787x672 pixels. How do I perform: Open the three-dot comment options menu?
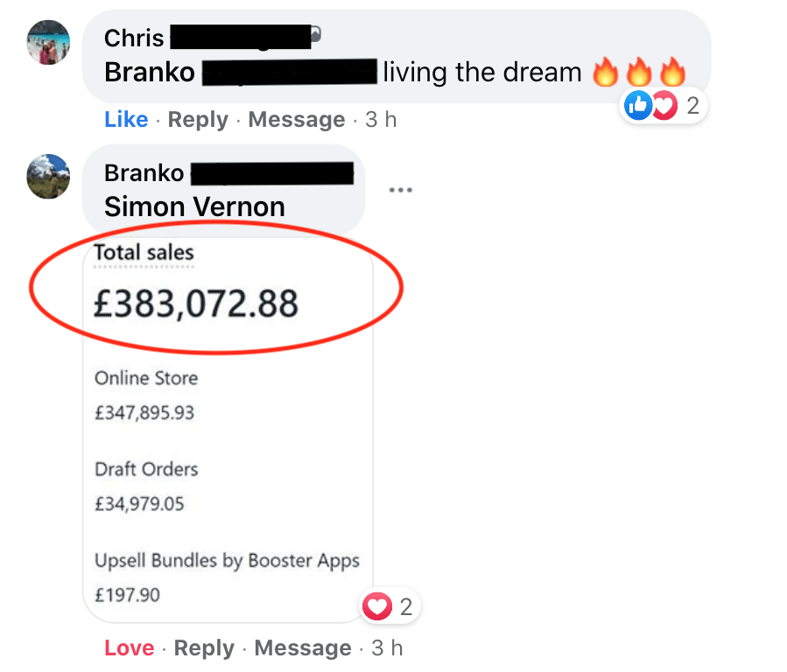coord(401,190)
